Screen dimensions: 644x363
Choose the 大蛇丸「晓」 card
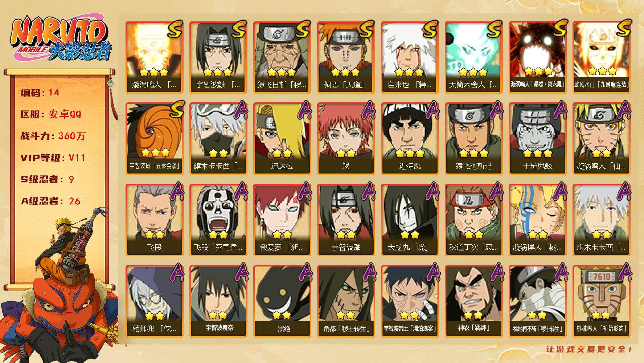click(x=410, y=220)
